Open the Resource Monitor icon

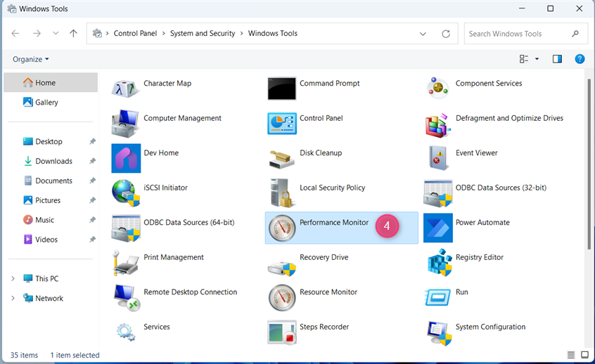281,298
